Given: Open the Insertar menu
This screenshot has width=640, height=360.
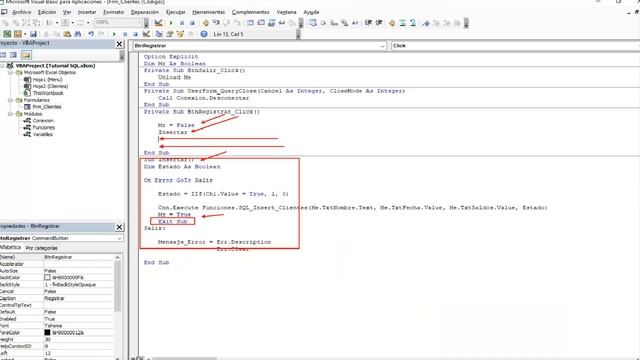Looking at the screenshot, I should [x=87, y=12].
